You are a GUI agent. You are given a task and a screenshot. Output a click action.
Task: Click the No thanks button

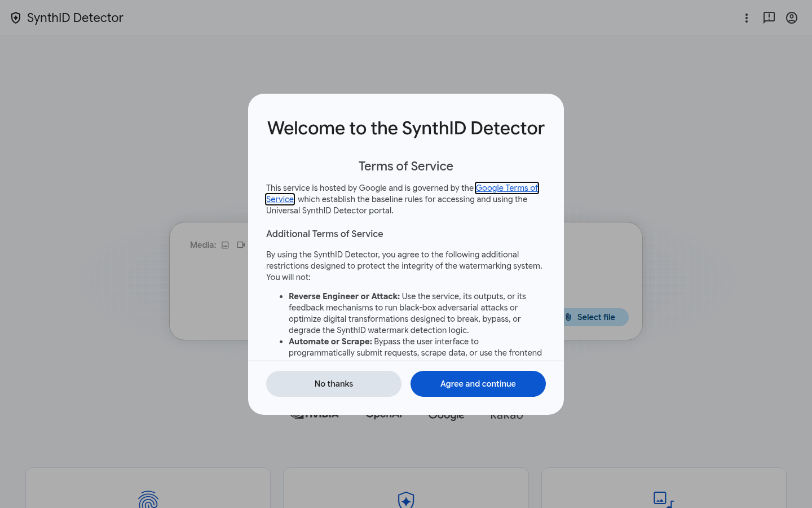tap(334, 384)
